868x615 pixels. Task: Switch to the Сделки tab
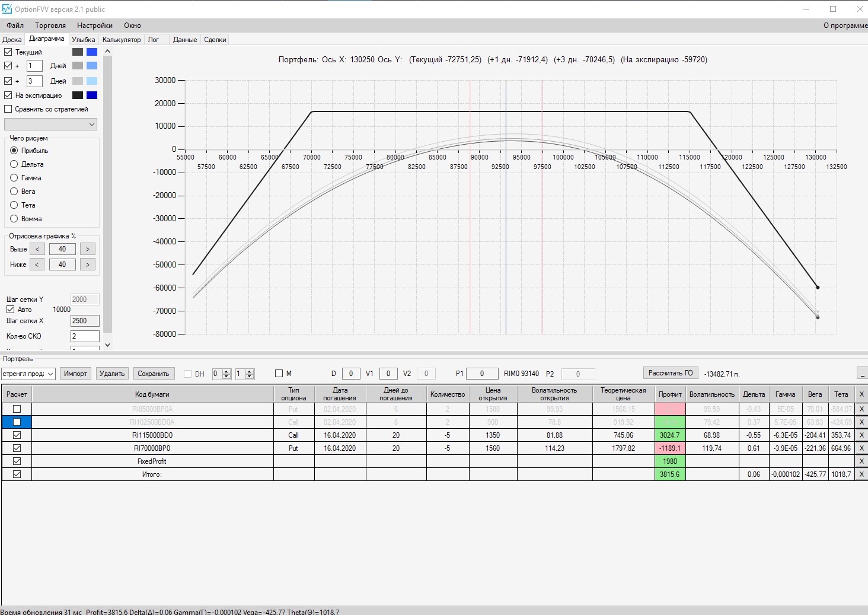click(x=215, y=40)
